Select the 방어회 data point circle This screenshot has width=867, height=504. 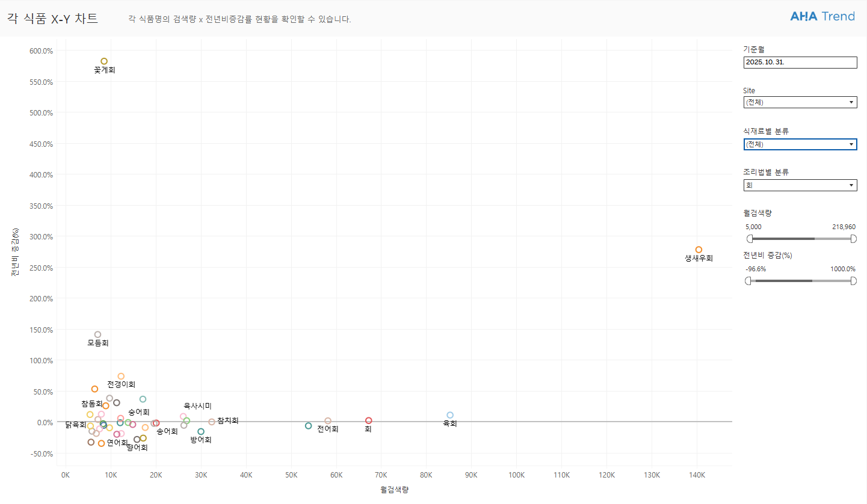(201, 431)
